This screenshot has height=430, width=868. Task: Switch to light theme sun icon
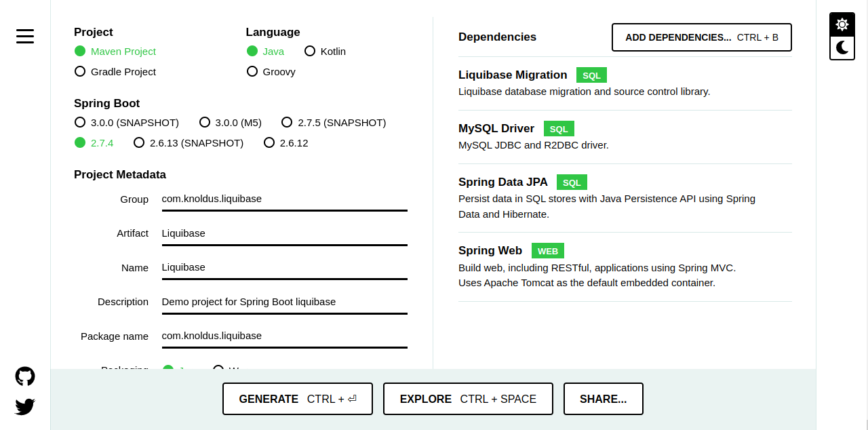pos(842,24)
